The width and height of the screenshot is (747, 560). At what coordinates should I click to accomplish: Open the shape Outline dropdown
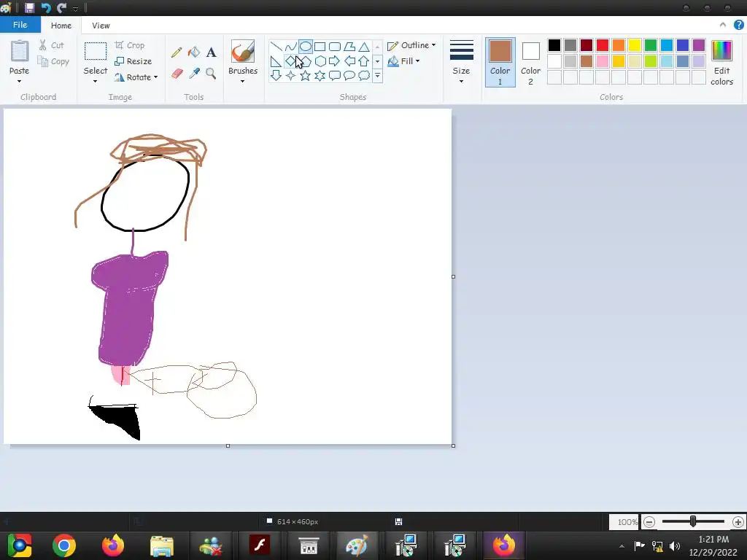click(411, 45)
